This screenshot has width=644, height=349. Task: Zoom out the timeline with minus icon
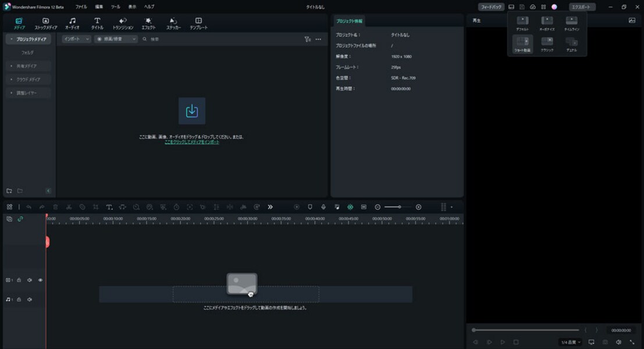378,207
